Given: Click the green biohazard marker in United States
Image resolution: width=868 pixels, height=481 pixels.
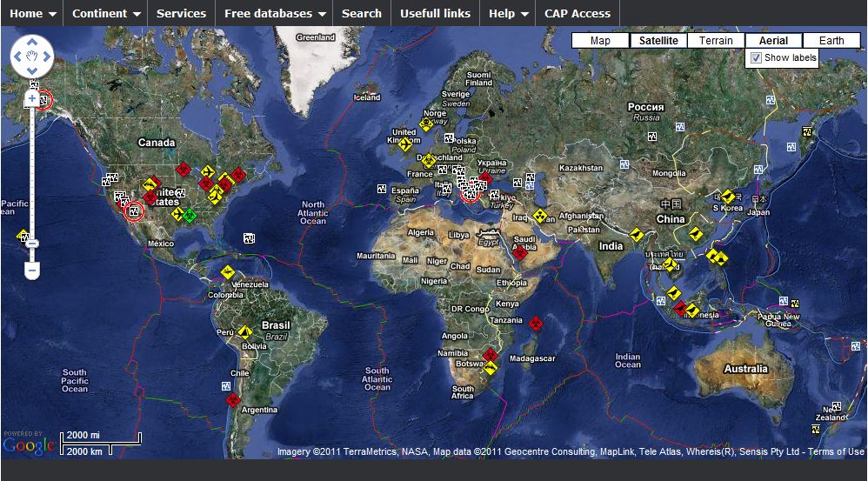Looking at the screenshot, I should coord(190,215).
